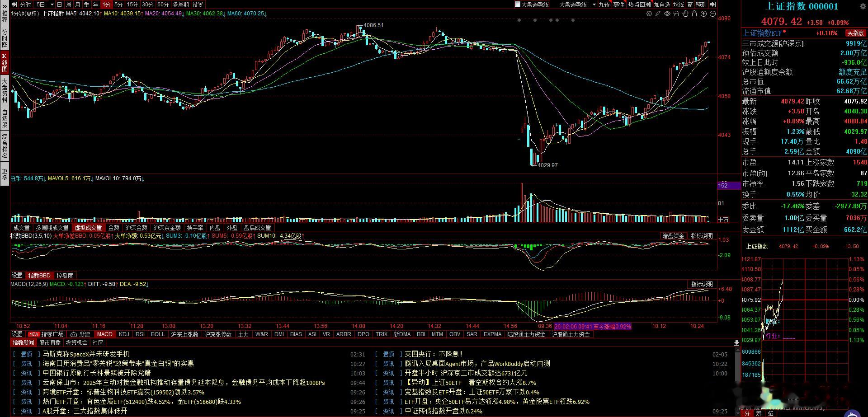
Task: Open the 腾讯入局桌面Agent市场 headline
Action: [x=477, y=364]
